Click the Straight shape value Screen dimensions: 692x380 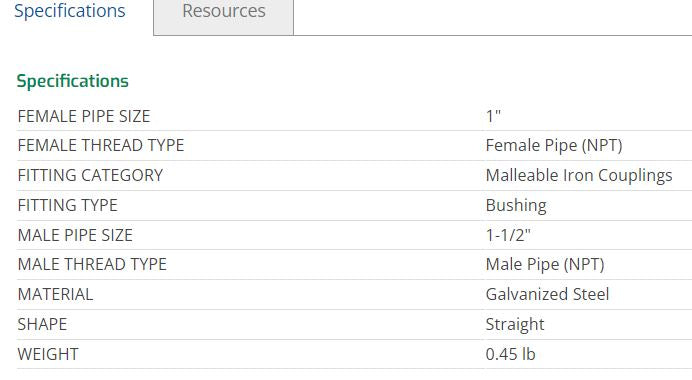[515, 325]
